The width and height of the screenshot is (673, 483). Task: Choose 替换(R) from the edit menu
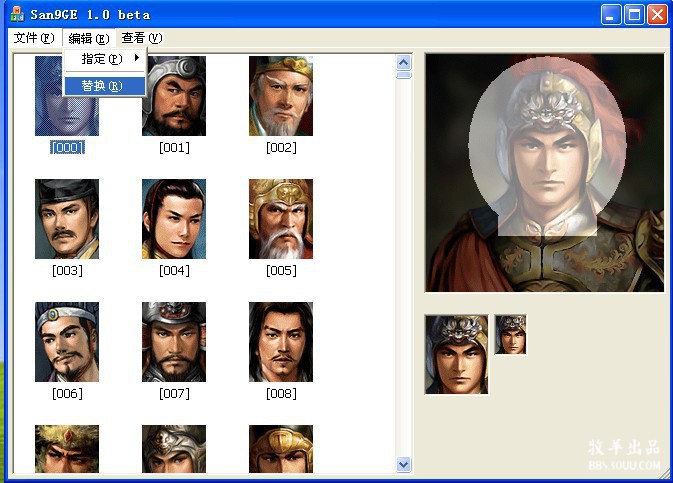[x=104, y=86]
